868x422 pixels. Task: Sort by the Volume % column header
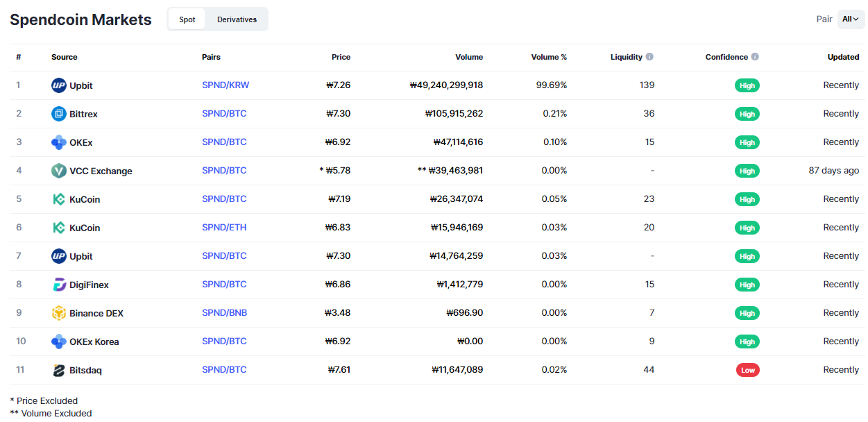tap(549, 57)
